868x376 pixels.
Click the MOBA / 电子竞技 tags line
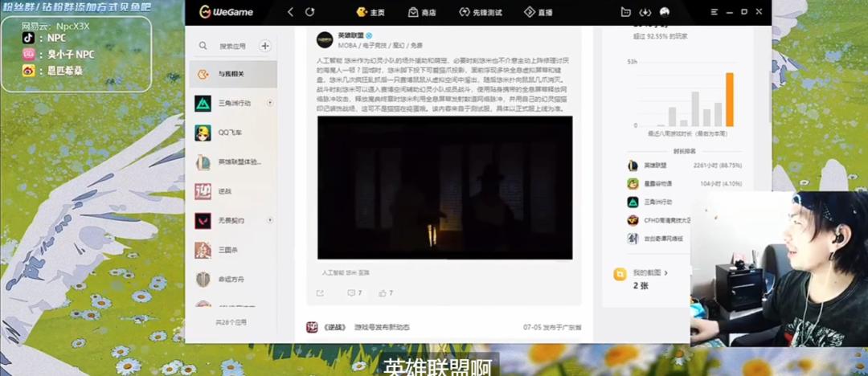pyautogui.click(x=379, y=46)
